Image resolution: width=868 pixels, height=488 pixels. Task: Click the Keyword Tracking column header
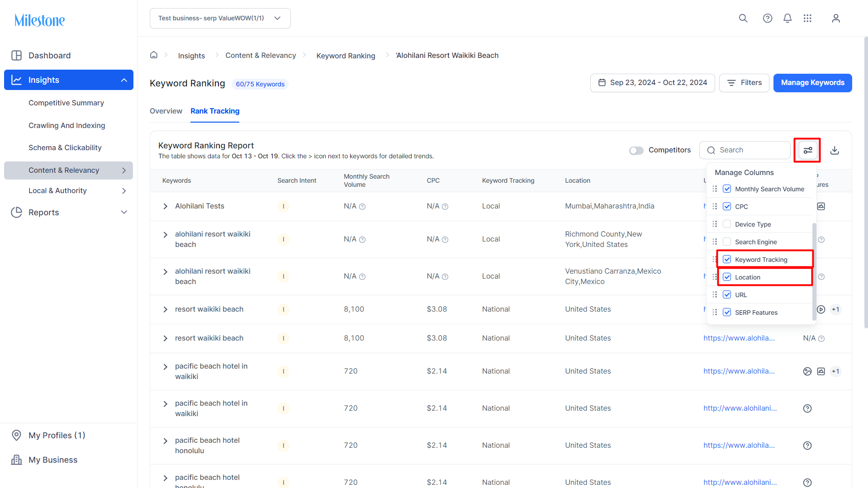(508, 180)
